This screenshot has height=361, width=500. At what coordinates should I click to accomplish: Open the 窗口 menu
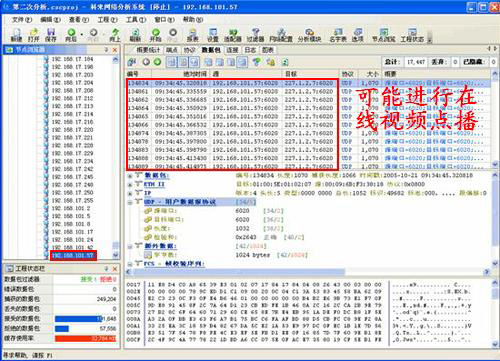pyautogui.click(x=164, y=20)
